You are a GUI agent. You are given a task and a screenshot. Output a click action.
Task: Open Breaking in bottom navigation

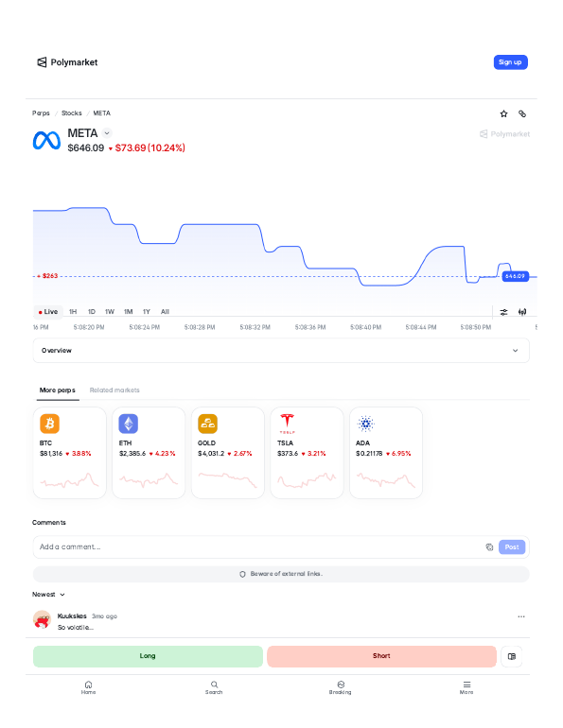click(341, 687)
